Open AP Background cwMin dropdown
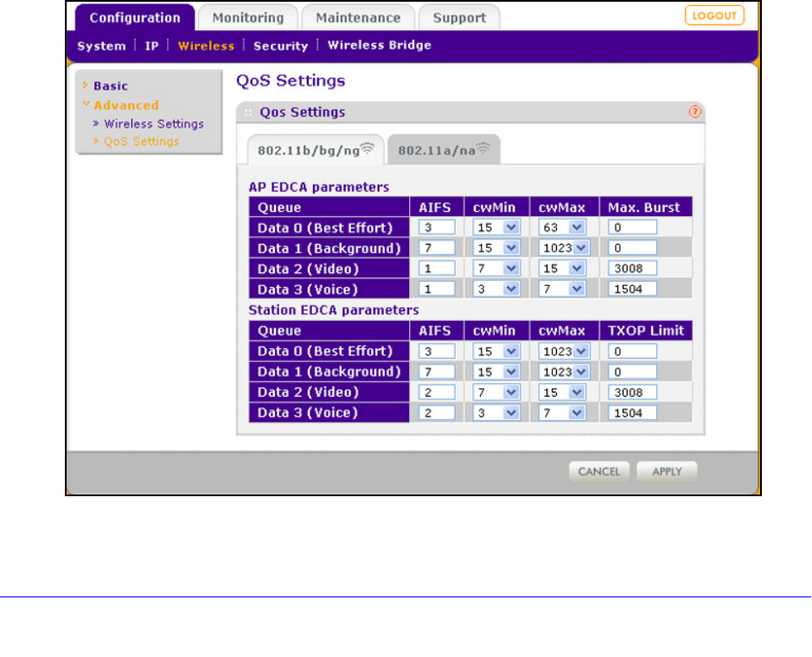 click(x=496, y=248)
